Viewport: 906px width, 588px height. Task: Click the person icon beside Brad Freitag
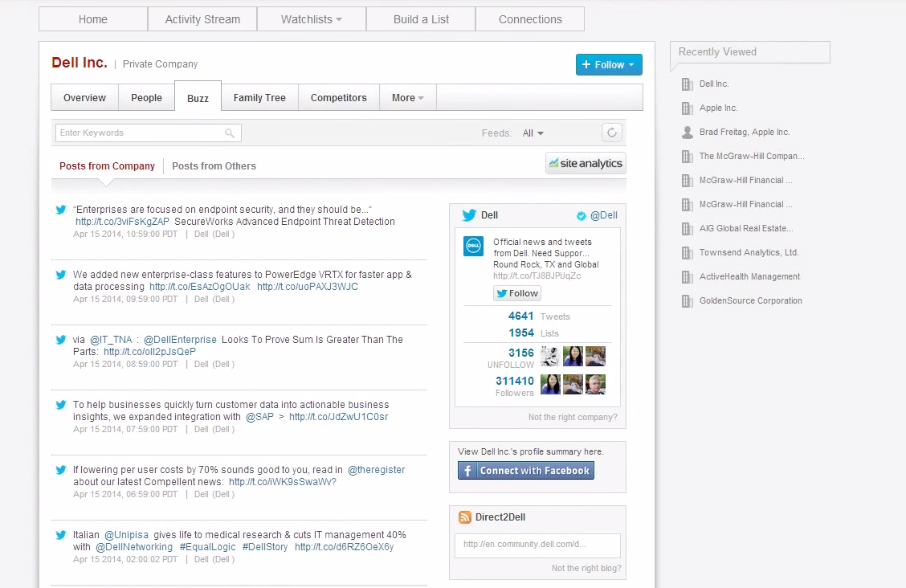click(687, 132)
